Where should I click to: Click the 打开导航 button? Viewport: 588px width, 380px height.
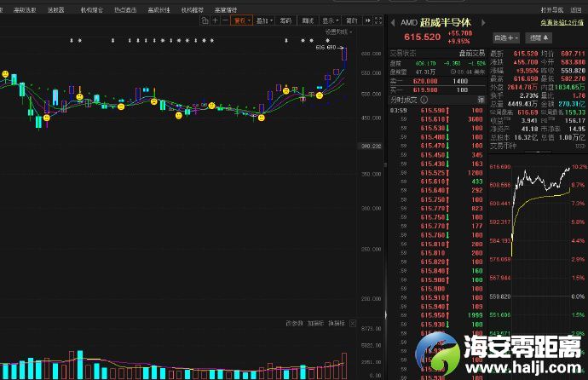(x=551, y=10)
